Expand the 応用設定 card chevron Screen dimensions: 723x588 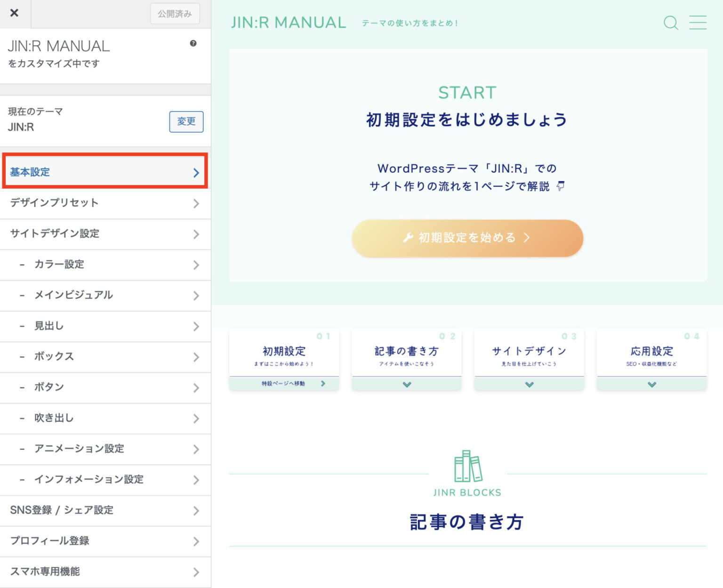pos(651,384)
